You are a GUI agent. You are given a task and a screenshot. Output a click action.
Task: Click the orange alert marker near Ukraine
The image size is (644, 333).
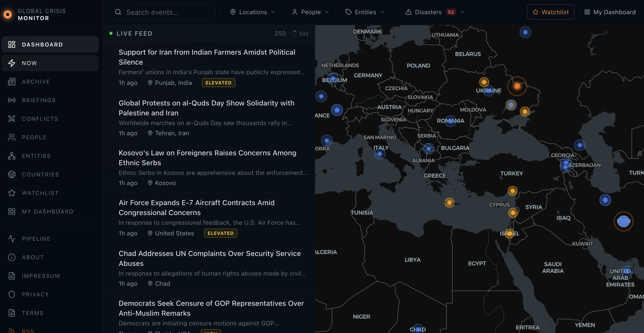point(517,87)
